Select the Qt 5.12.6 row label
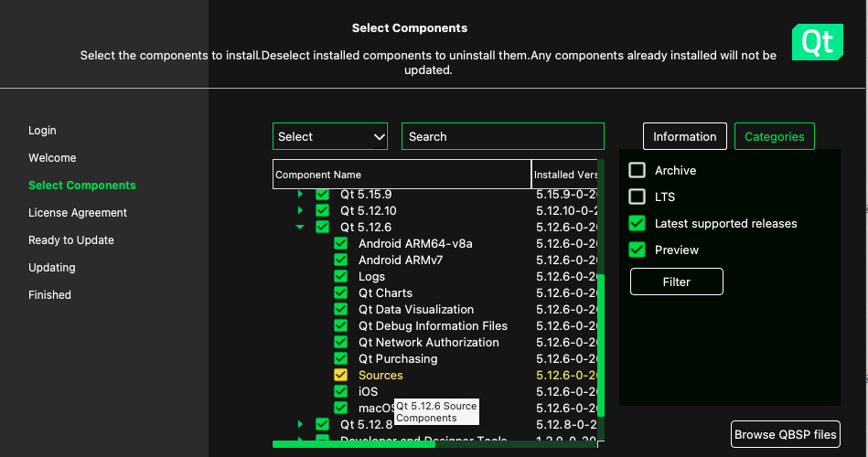This screenshot has height=457, width=868. pyautogui.click(x=365, y=227)
